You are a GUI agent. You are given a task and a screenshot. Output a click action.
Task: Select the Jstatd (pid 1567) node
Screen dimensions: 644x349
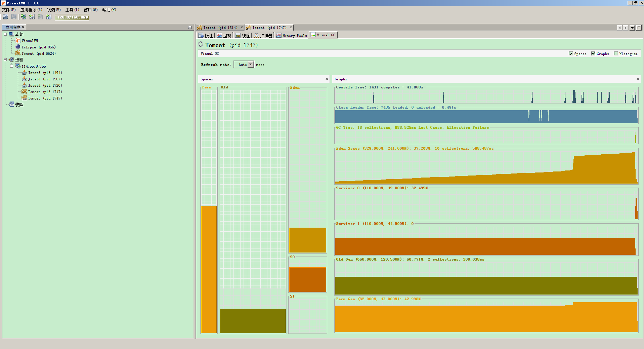click(42, 79)
